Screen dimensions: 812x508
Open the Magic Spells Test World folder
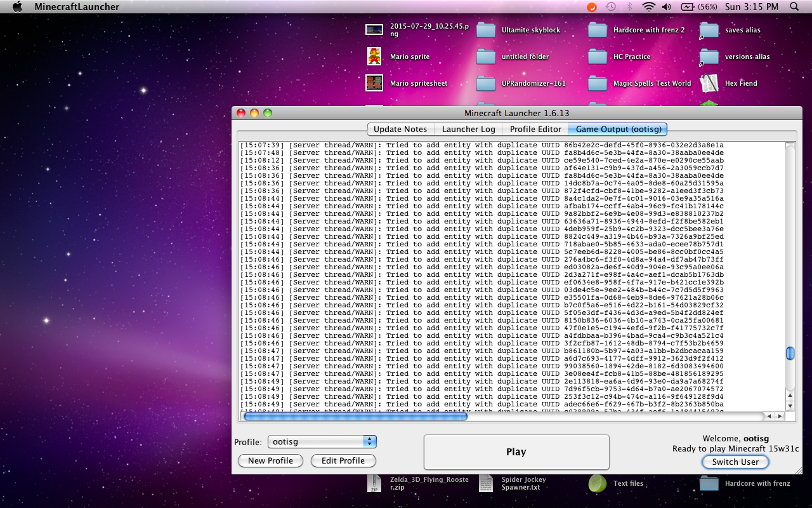[x=598, y=83]
